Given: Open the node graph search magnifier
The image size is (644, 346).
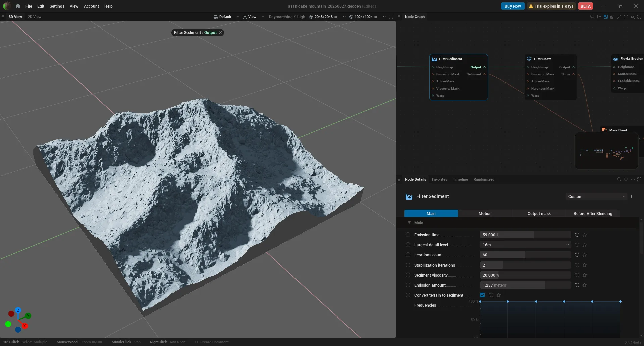Looking at the screenshot, I should point(592,17).
